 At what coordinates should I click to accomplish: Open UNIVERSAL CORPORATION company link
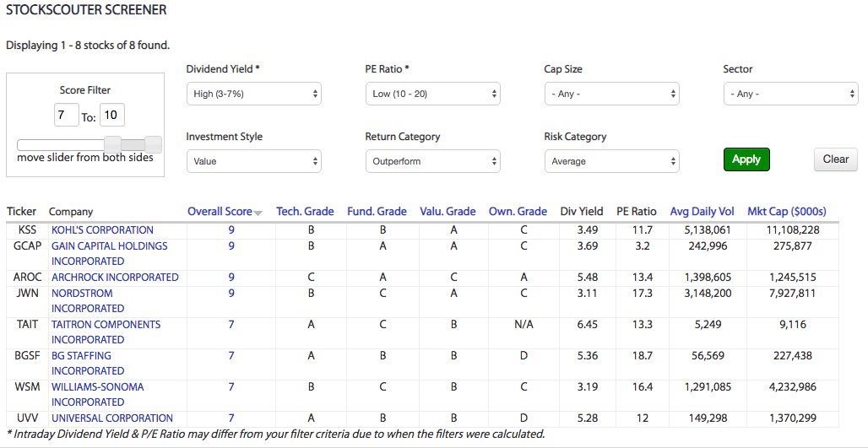(x=112, y=418)
